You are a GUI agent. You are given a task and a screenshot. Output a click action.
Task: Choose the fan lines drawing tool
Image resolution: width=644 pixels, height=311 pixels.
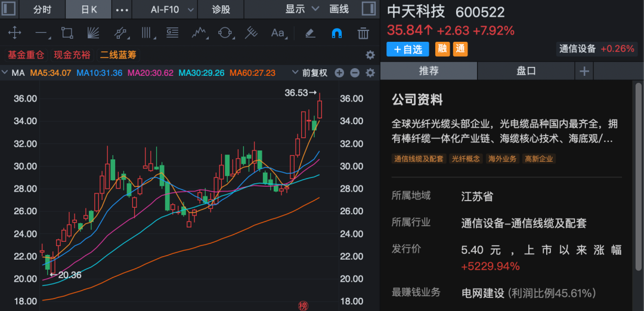(x=93, y=33)
